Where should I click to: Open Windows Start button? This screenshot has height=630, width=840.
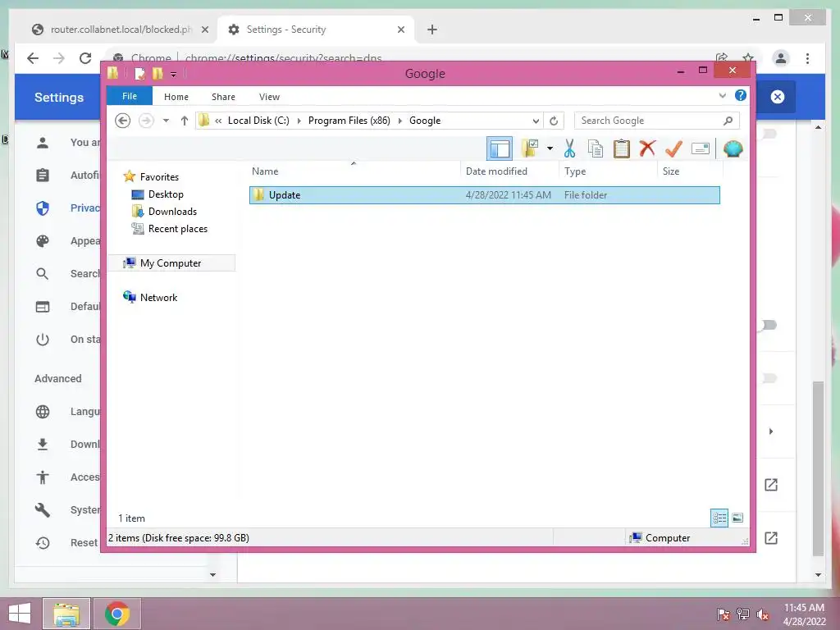[20, 614]
